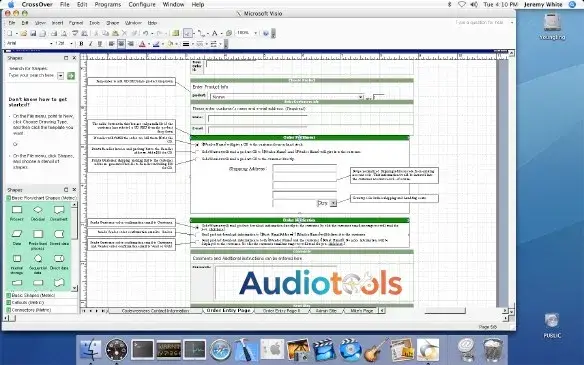The width and height of the screenshot is (584, 365).
Task: Click first page tab scroll arrow
Action: [84, 311]
